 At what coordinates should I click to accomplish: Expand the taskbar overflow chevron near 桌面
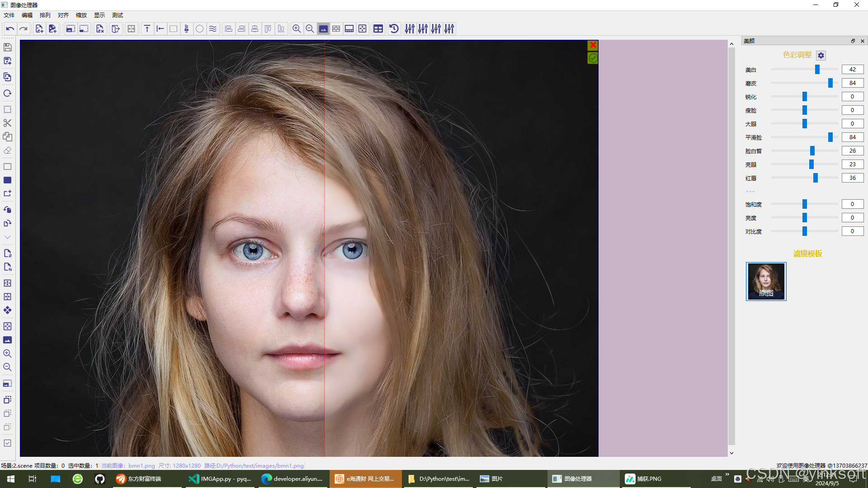coord(727,474)
